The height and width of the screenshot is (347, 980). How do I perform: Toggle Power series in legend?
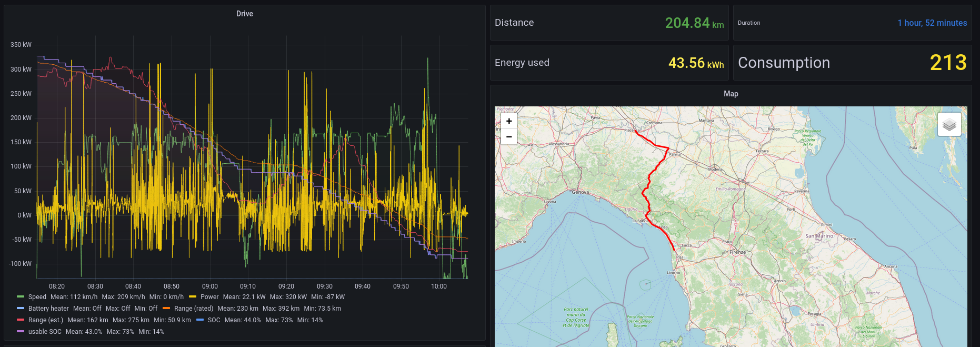(209, 297)
